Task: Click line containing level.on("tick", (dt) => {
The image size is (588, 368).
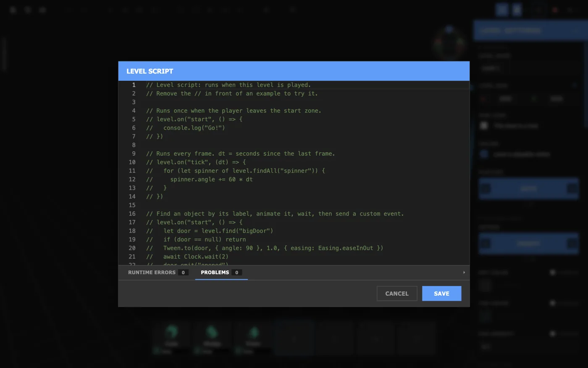Action: (196, 162)
